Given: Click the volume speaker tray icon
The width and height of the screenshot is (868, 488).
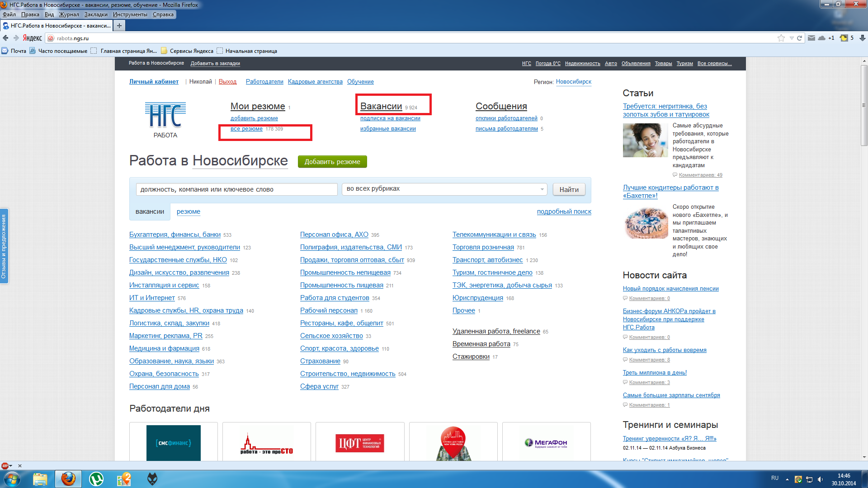Looking at the screenshot, I should click(820, 479).
